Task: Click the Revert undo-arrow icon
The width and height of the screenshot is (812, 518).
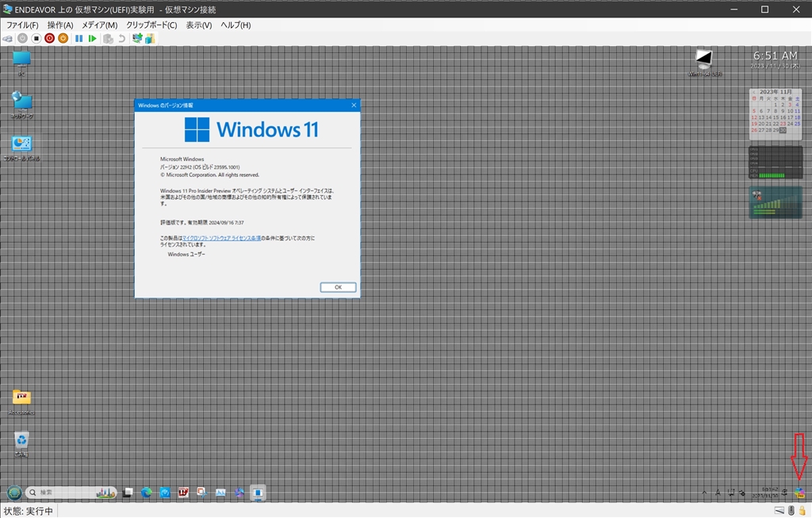Action: 121,38
